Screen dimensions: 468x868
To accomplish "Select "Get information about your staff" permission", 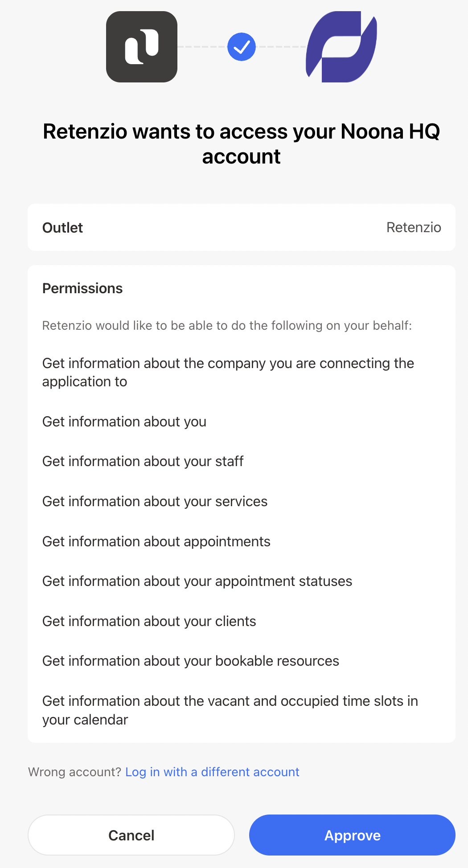I will (143, 461).
